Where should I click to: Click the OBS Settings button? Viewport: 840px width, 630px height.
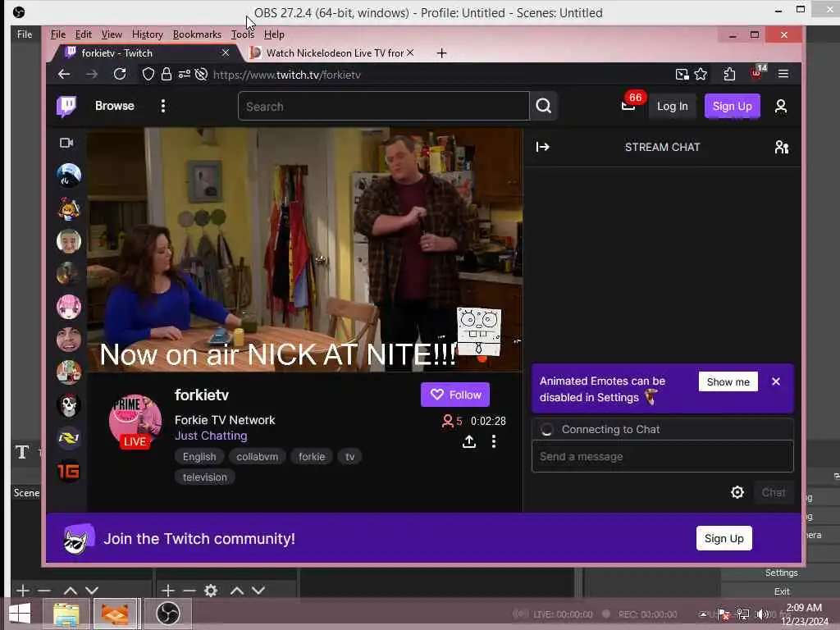[781, 573]
